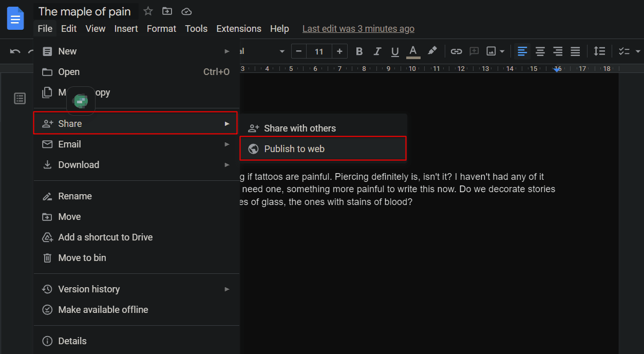Choose Add a shortcut to Drive

(137, 237)
